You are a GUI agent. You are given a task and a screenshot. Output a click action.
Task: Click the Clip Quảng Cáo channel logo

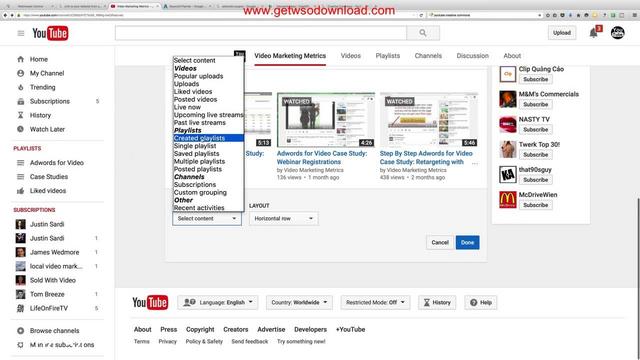507,74
